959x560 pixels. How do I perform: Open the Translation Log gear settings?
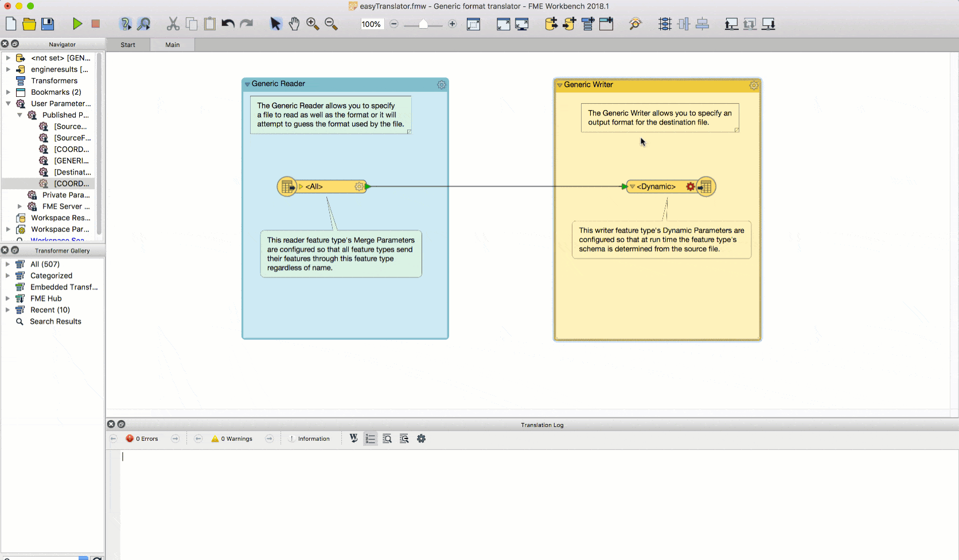point(422,438)
